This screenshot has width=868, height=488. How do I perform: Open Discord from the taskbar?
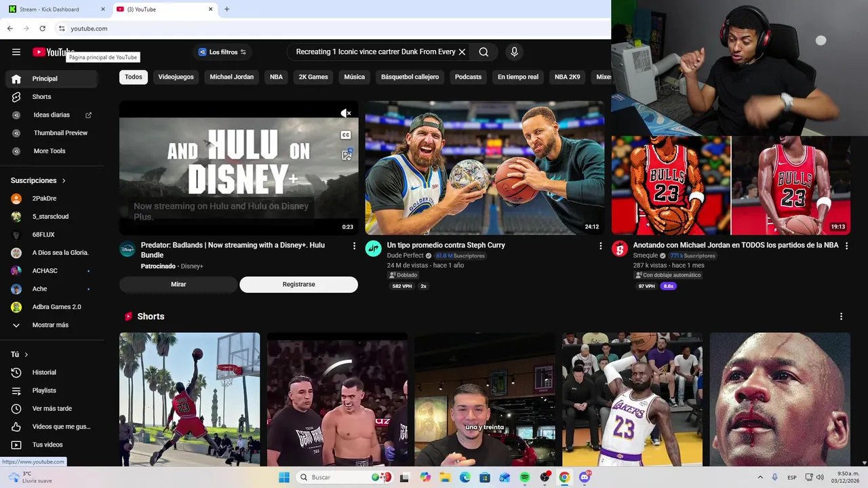click(x=585, y=478)
